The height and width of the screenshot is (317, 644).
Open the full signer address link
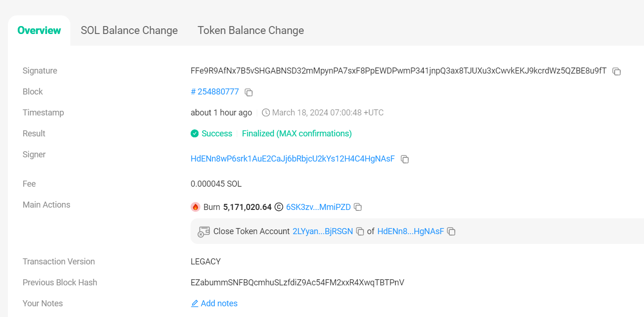[293, 159]
